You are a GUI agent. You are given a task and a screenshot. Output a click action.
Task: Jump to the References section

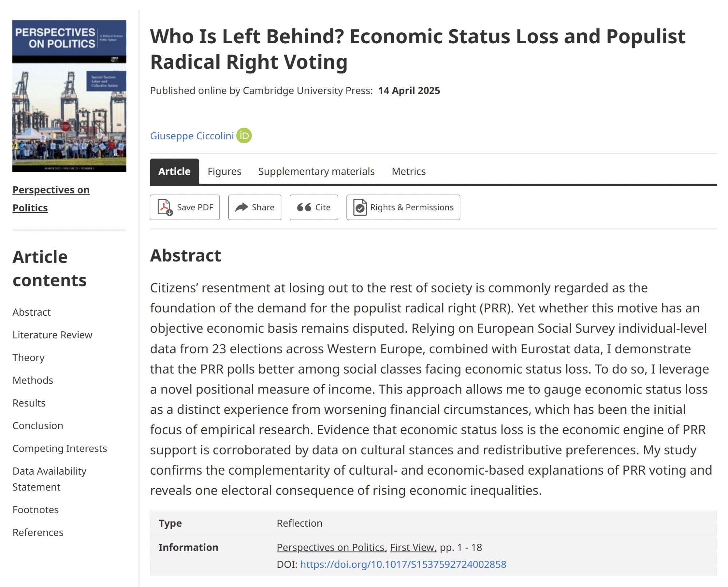(x=38, y=532)
